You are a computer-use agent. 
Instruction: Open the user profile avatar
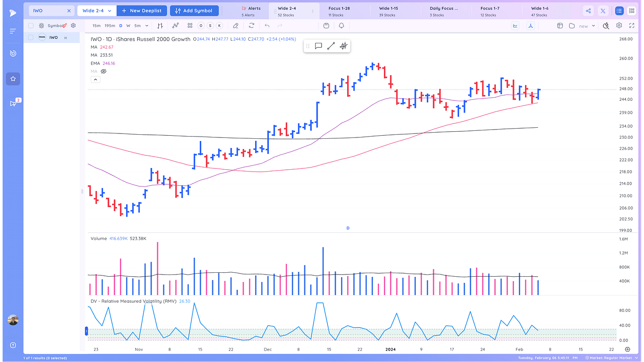(x=13, y=320)
